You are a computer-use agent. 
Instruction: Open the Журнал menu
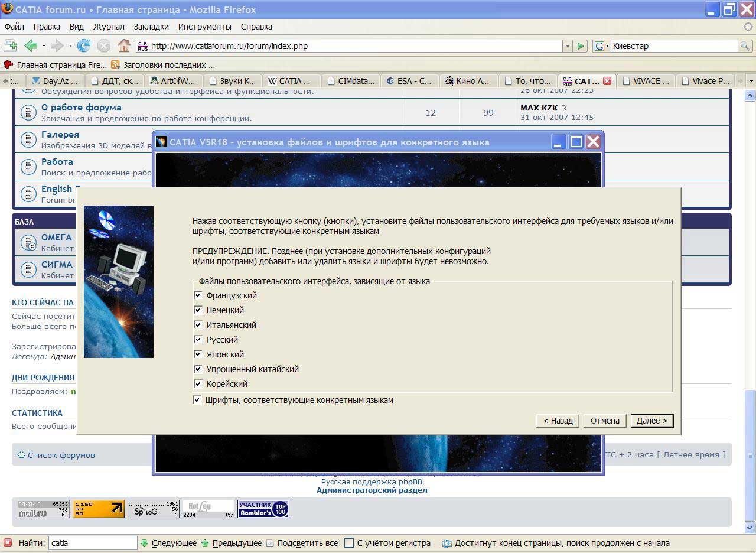click(x=109, y=27)
